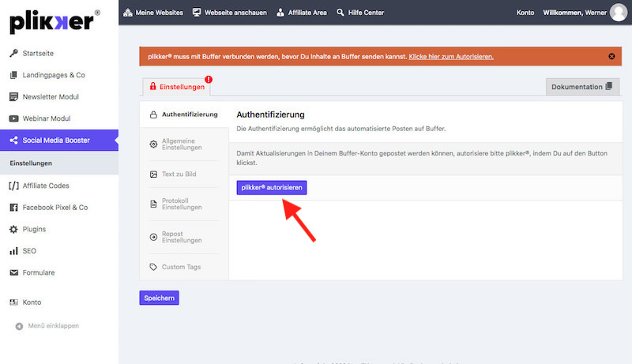The width and height of the screenshot is (632, 364).
Task: Select Custom Tags in settings list
Action: pyautogui.click(x=181, y=267)
